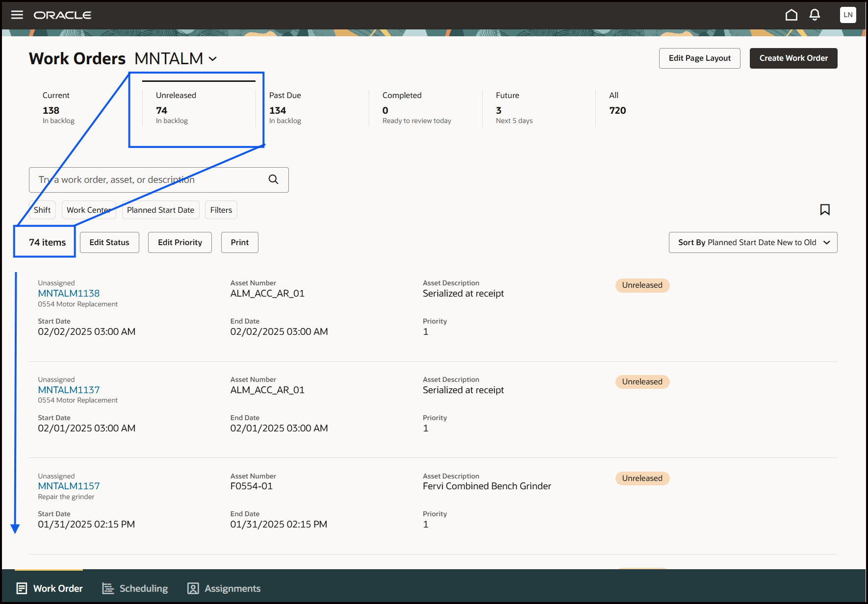868x604 pixels.
Task: Toggle the bookmark saved search icon
Action: point(825,209)
